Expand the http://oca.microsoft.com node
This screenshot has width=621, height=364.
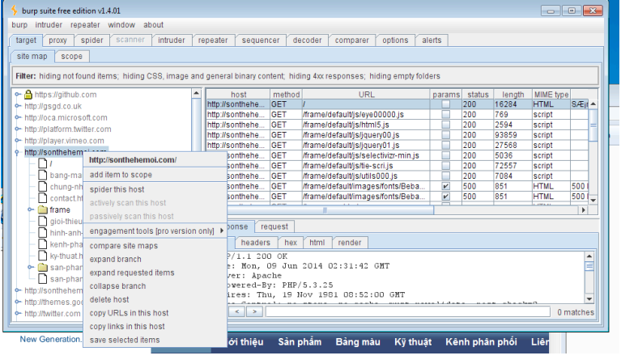point(18,117)
